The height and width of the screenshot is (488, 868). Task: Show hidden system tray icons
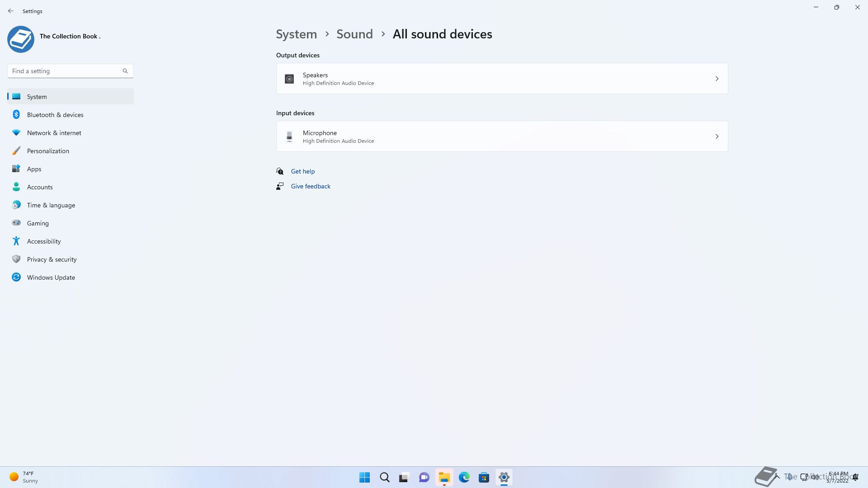[777, 476]
